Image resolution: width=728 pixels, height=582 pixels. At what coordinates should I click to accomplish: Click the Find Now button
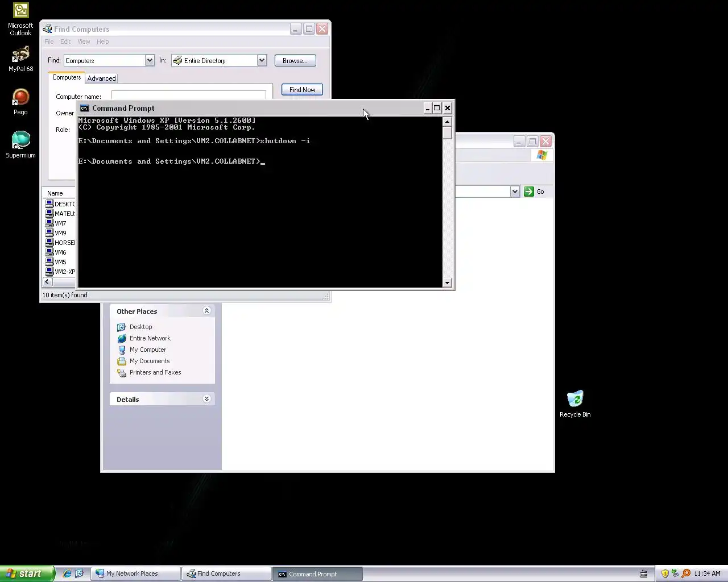tap(302, 89)
